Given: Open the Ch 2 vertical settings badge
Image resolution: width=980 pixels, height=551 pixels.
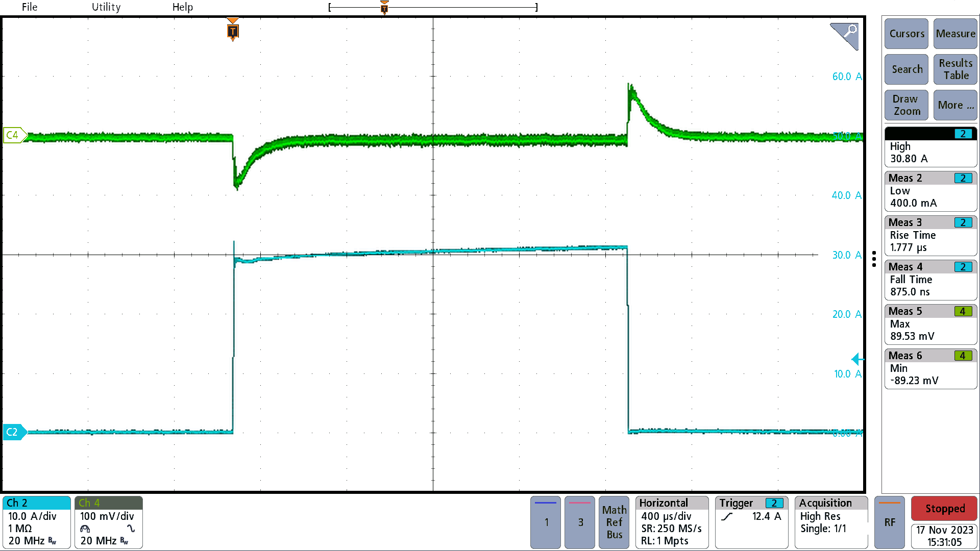Looking at the screenshot, I should [36, 522].
